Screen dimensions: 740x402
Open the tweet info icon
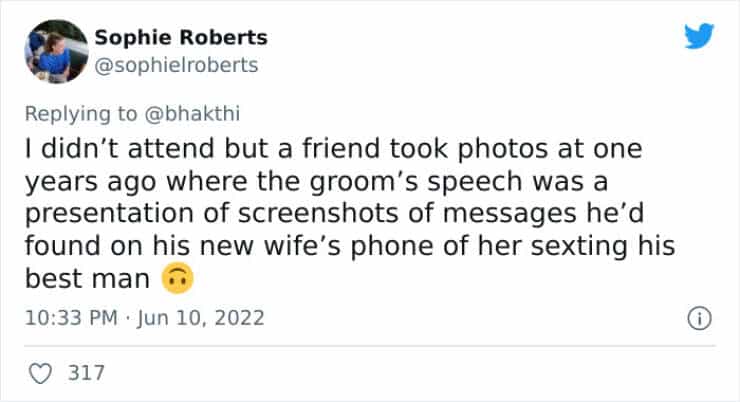coord(697,319)
